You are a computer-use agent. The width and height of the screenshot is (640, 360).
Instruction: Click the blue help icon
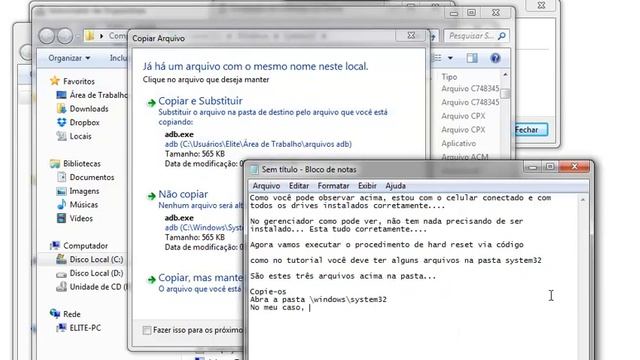[495, 58]
